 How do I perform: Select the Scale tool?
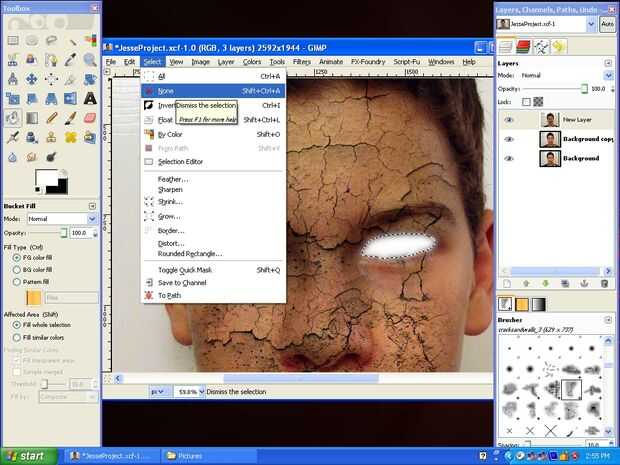13,98
